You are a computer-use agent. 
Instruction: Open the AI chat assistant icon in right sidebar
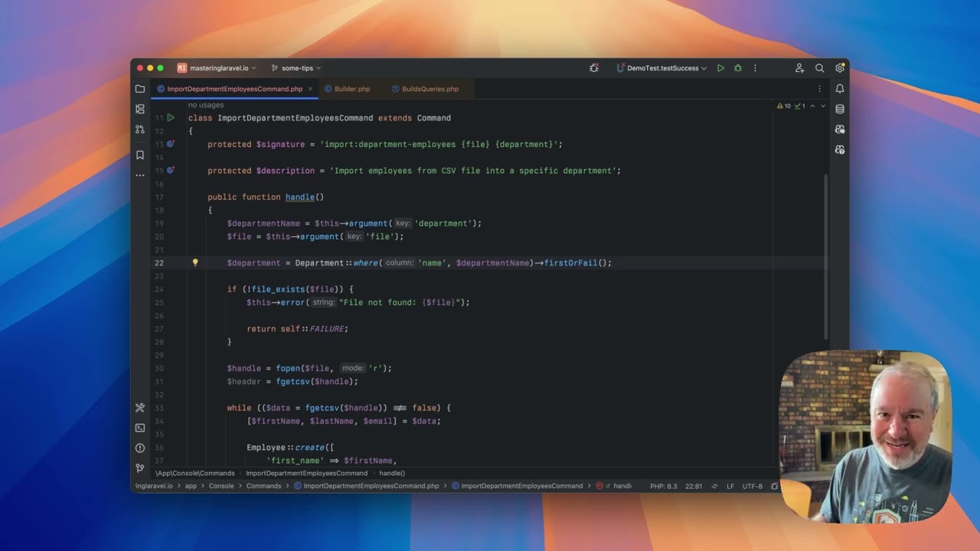tap(840, 129)
